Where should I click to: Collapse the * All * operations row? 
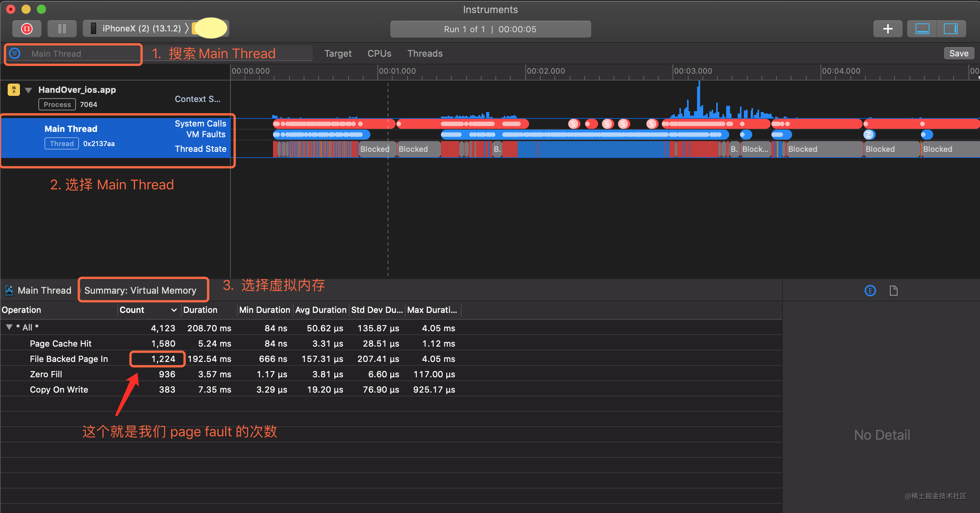[9, 327]
